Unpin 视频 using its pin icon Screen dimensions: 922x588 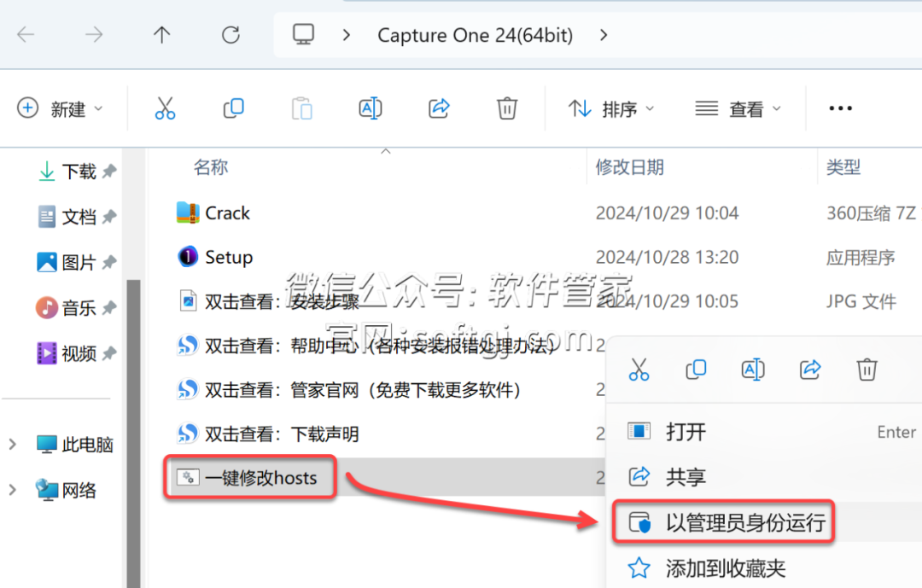tap(109, 353)
